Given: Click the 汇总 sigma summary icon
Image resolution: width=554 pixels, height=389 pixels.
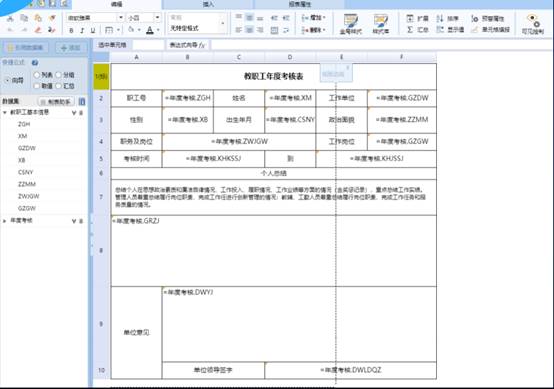Looking at the screenshot, I should click(410, 30).
